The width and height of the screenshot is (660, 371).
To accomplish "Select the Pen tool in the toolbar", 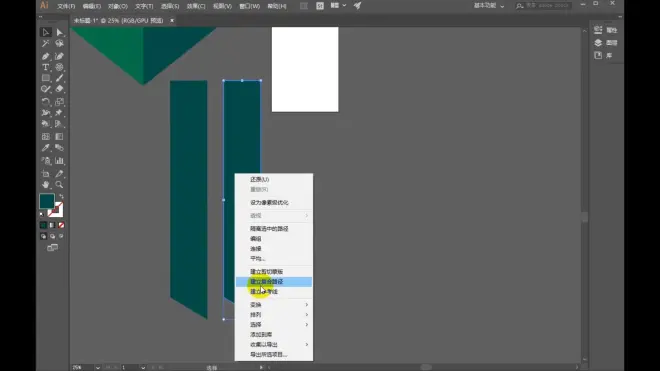I will [45, 56].
